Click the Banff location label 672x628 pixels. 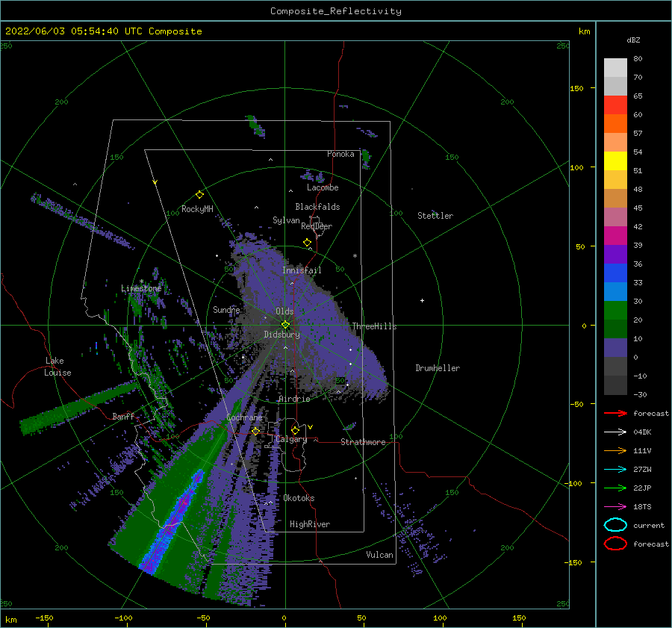pos(123,416)
